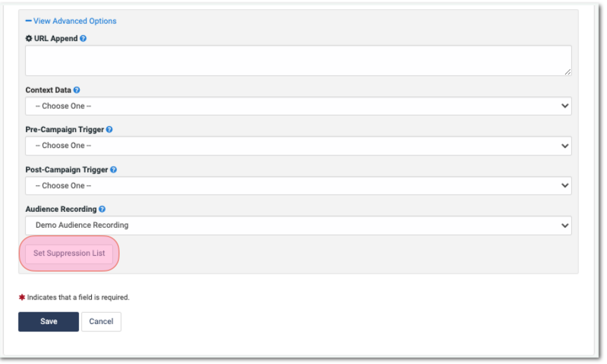The width and height of the screenshot is (607, 364).
Task: Click the Set Suppression List button
Action: (69, 253)
